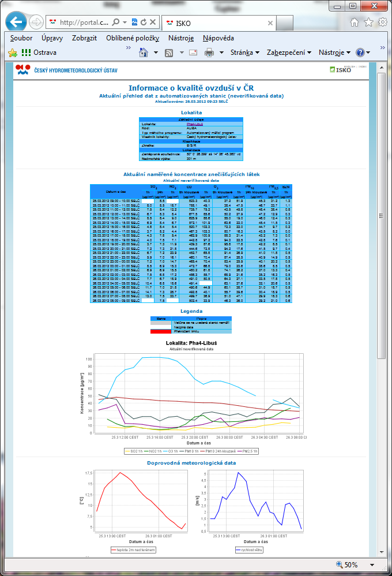Click the Read mail icon

click(193, 53)
